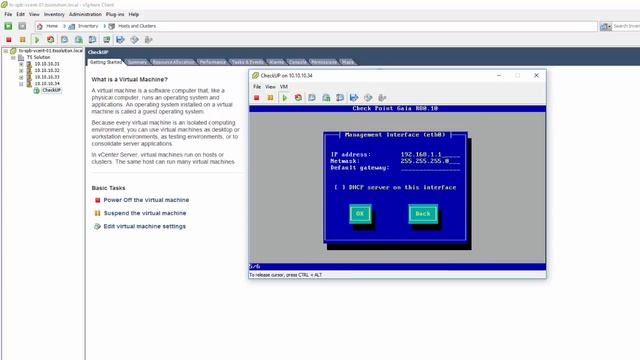Screen dimensions: 640x360
Task: Click the Search Inventory box
Action: (626, 26)
